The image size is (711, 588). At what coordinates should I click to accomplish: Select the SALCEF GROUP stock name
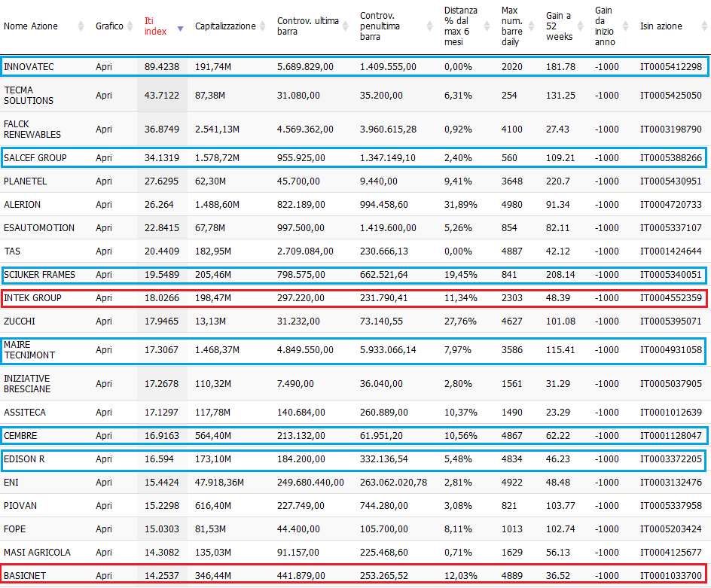(x=35, y=158)
